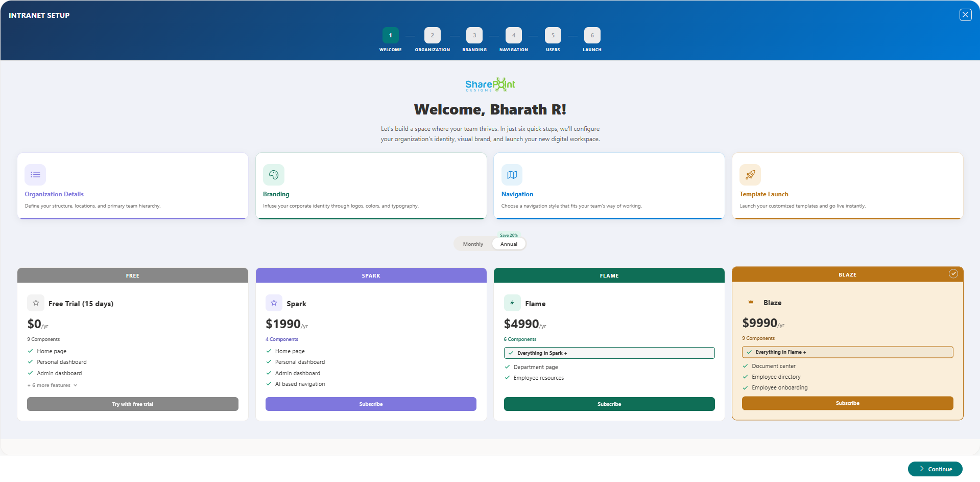Click '6 Components' in Flame plan
The width and height of the screenshot is (980, 482).
(520, 339)
